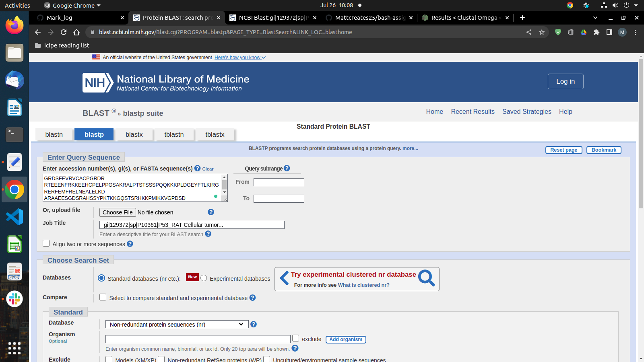Click the sequence textarea scrollbar
The height and width of the screenshot is (362, 644).
[x=225, y=185]
